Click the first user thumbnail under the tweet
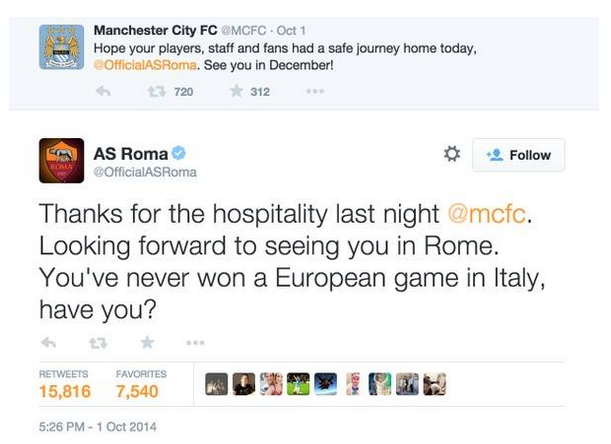 [215, 384]
